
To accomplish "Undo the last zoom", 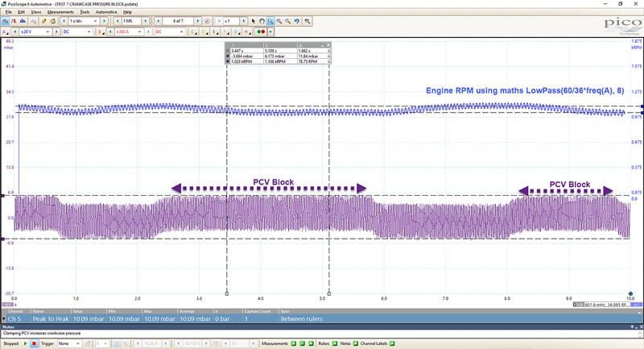I will point(296,21).
